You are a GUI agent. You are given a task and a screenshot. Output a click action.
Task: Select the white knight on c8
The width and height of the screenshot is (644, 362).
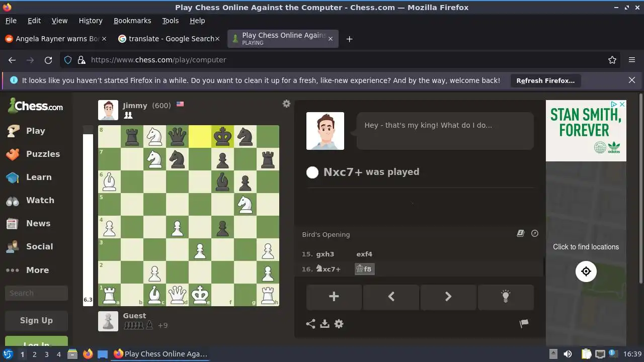tap(154, 137)
